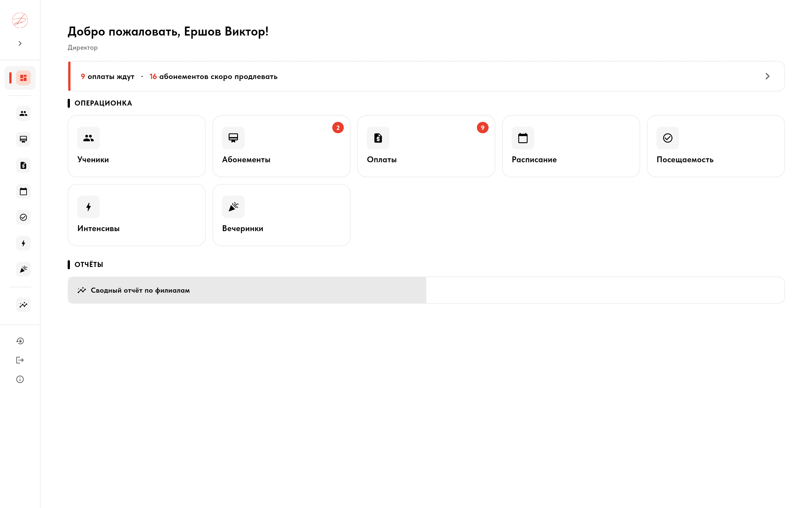The image size is (812, 508).
Task: Open payments via the sidebar invoice icon
Action: coord(23,165)
